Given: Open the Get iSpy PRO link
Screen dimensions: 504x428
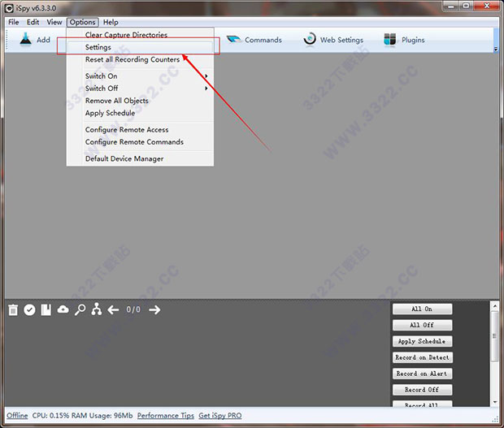Looking at the screenshot, I should point(220,416).
